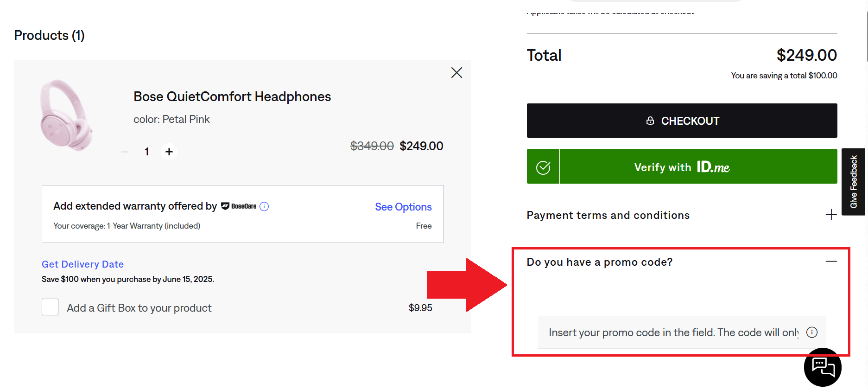
Task: Click the pink headphones product thumbnail
Action: 66,115
